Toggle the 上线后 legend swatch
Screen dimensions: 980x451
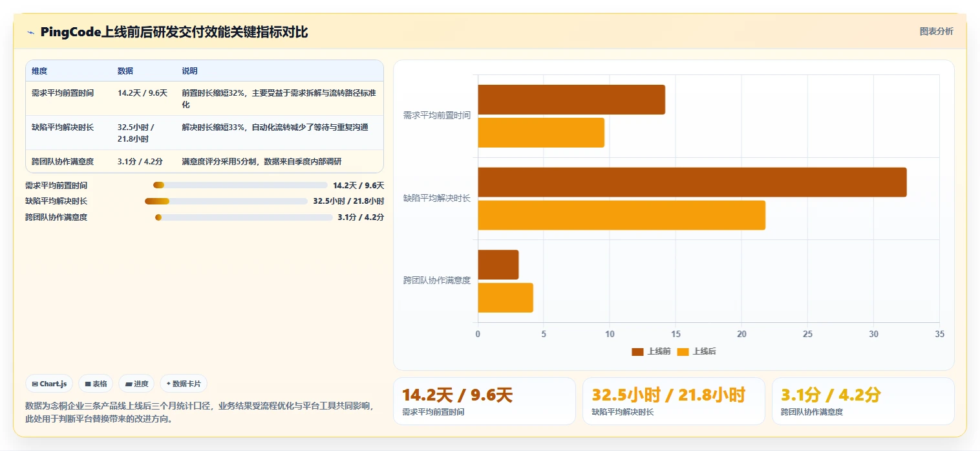(x=683, y=351)
